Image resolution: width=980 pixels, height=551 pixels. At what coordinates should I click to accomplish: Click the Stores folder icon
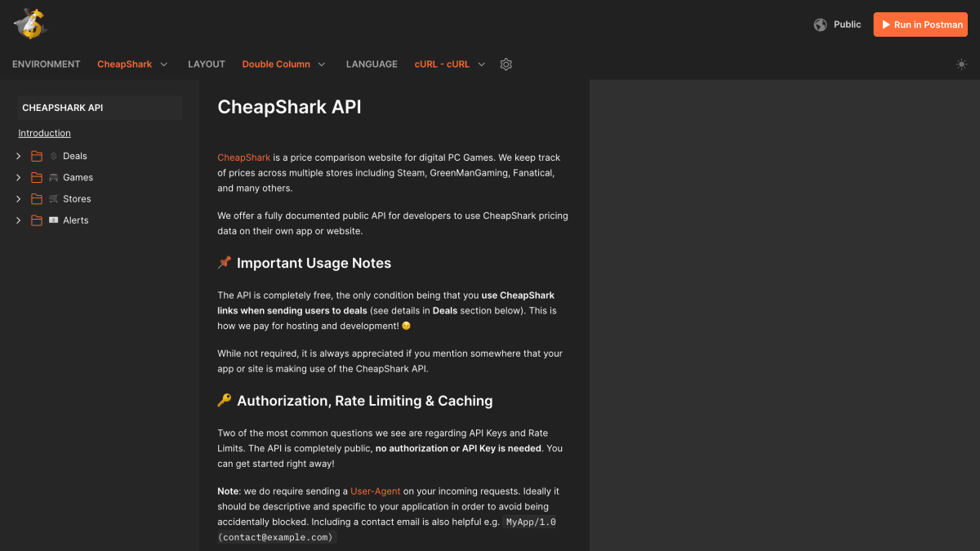point(37,198)
